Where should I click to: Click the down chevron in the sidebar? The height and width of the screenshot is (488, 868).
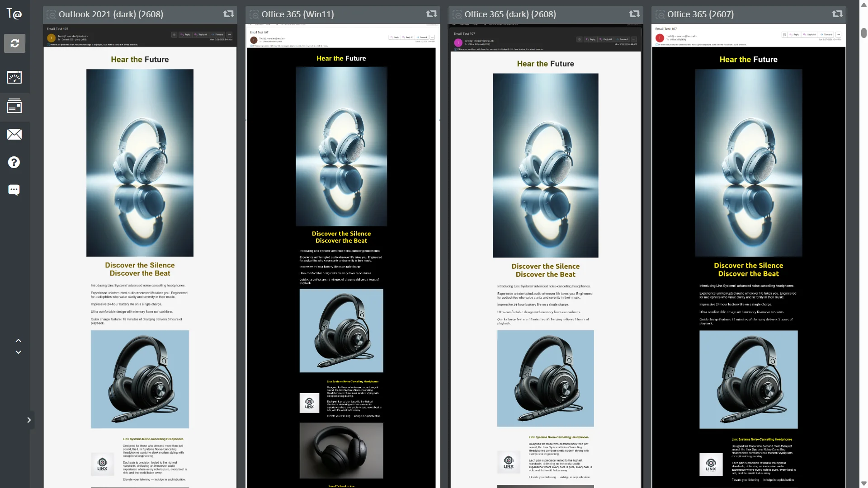point(19,352)
